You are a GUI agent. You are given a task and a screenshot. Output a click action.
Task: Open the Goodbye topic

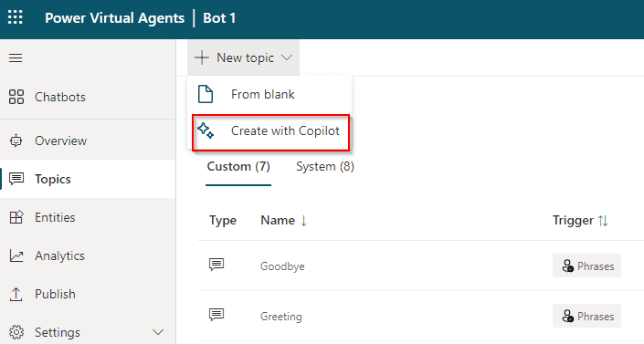click(282, 266)
